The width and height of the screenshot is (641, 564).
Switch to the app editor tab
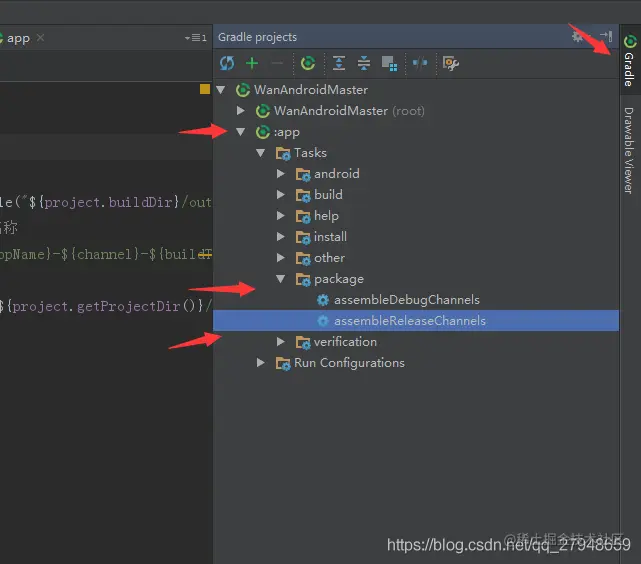[x=16, y=38]
